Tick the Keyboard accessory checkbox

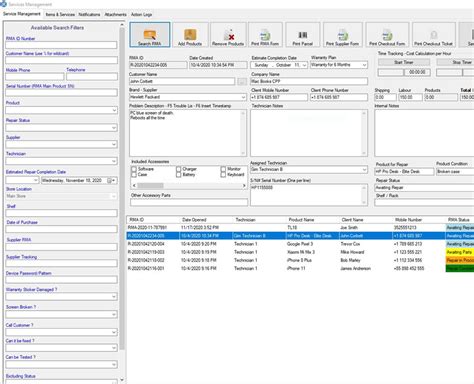tap(223, 175)
